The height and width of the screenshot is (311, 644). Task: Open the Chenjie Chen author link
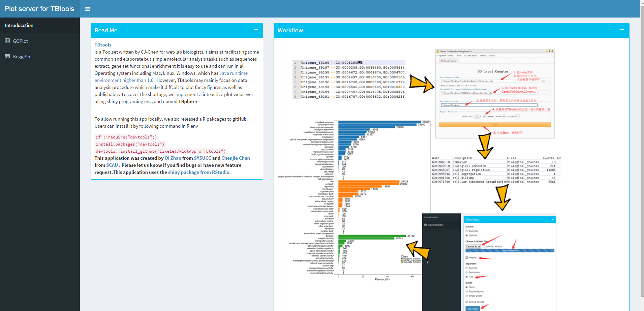coord(236,158)
